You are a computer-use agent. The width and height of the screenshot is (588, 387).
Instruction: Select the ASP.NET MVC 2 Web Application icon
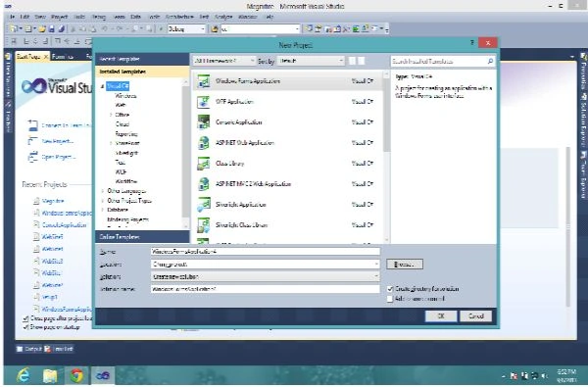203,184
